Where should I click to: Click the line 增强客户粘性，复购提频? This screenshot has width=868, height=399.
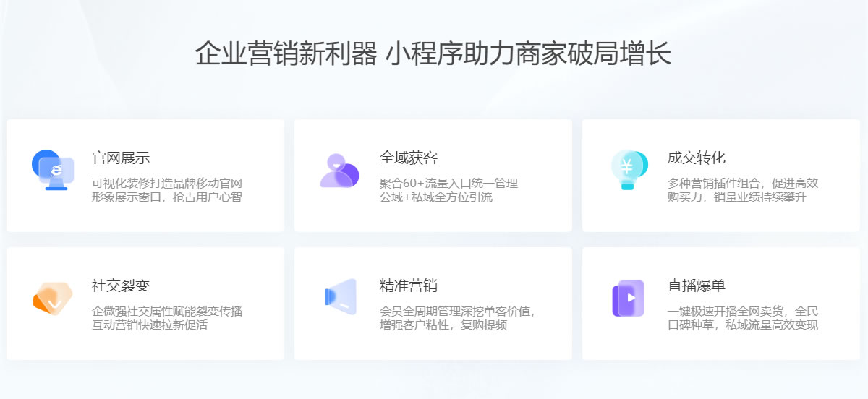tap(443, 325)
